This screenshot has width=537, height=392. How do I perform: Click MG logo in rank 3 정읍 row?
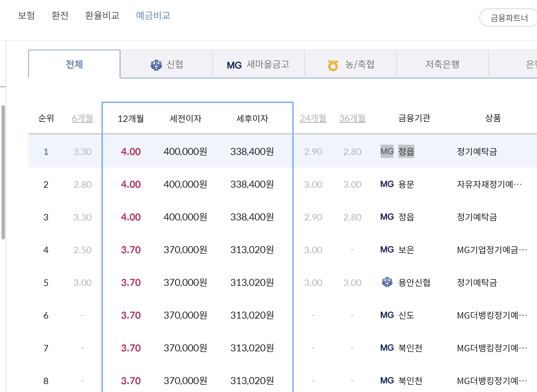click(x=387, y=217)
